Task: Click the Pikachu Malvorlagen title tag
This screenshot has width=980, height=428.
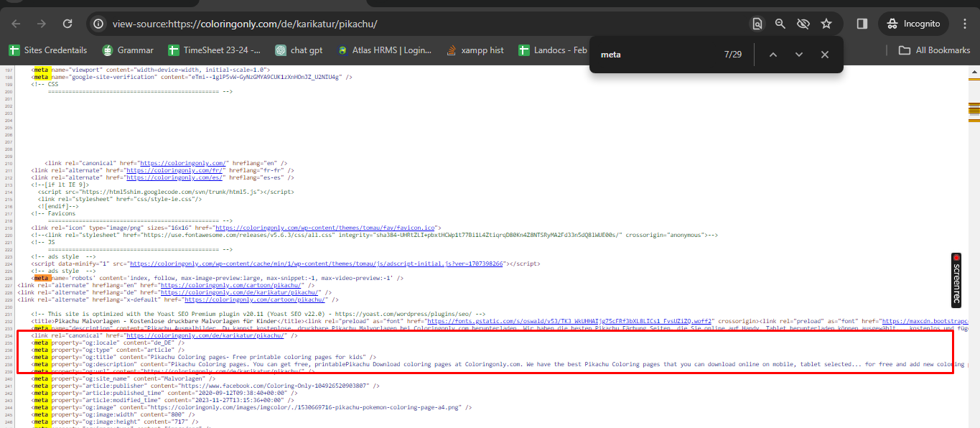Action: (x=168, y=321)
